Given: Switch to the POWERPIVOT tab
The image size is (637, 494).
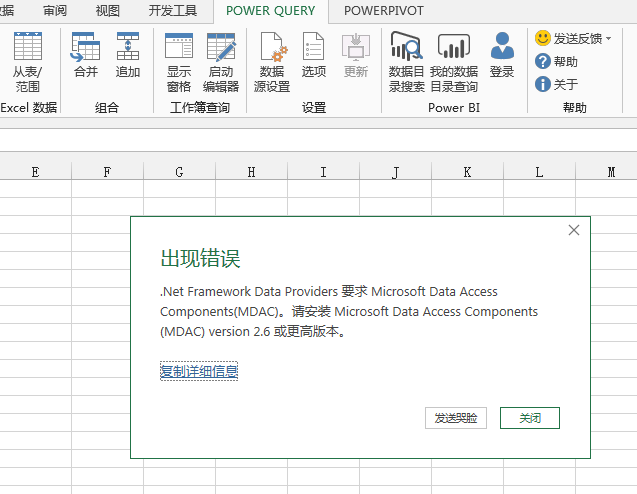Looking at the screenshot, I should [384, 11].
